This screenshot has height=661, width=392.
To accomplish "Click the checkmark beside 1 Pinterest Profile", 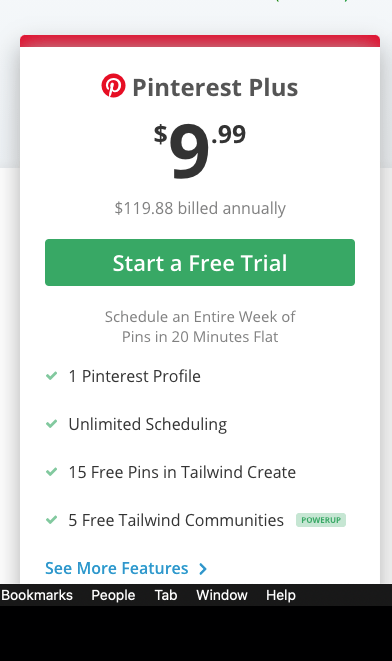I will 51,376.
